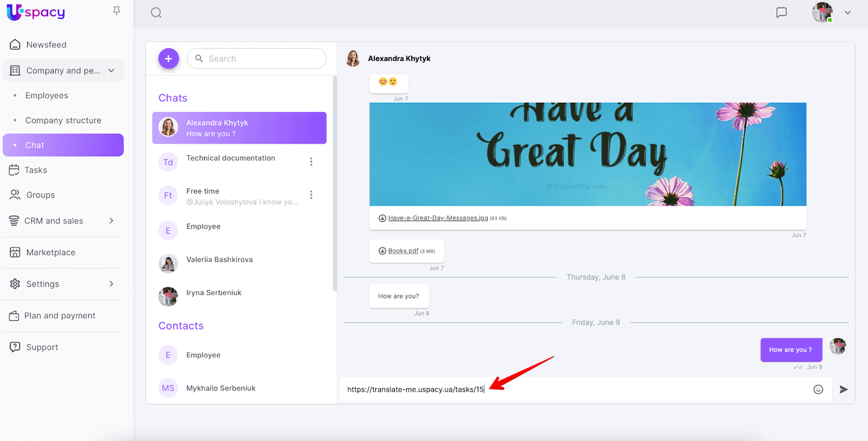Open the emoji picker in message box
The height and width of the screenshot is (441, 868).
tap(818, 389)
